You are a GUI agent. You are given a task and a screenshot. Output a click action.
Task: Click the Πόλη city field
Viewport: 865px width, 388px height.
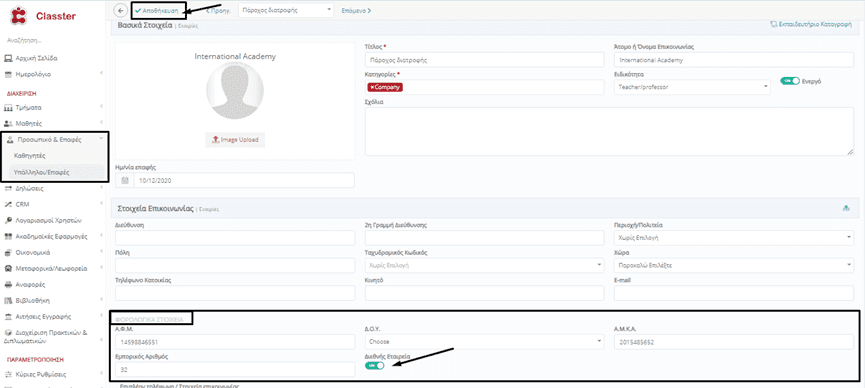(x=235, y=265)
